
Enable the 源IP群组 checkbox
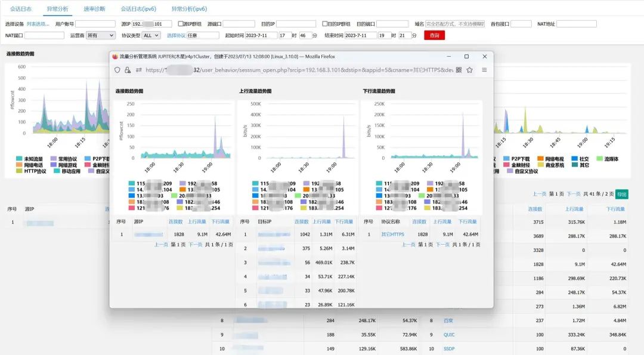(181, 24)
